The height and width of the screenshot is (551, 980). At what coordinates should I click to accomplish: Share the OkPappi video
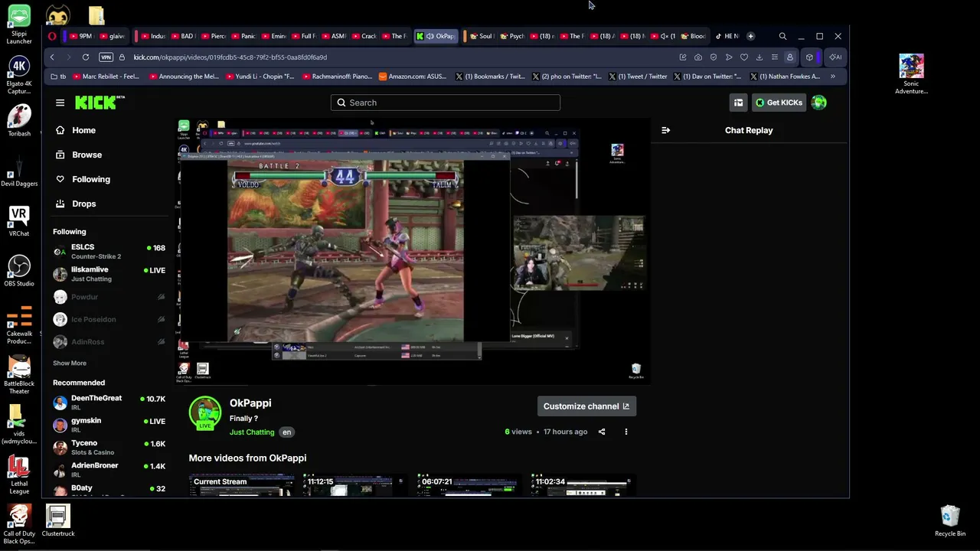pos(602,432)
